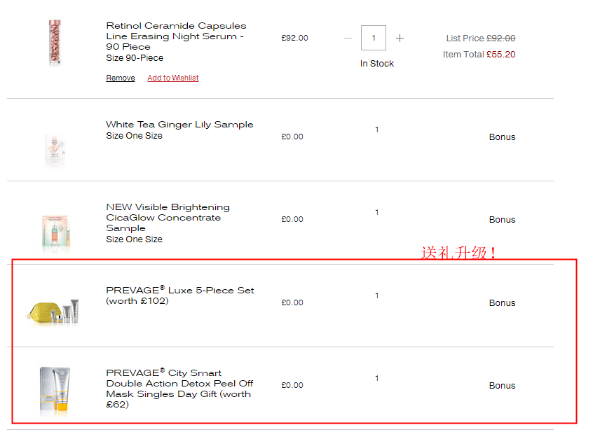Add Retinol Ceramide serum to Wishlist
Viewport: 600px width, 432px height.
point(173,78)
